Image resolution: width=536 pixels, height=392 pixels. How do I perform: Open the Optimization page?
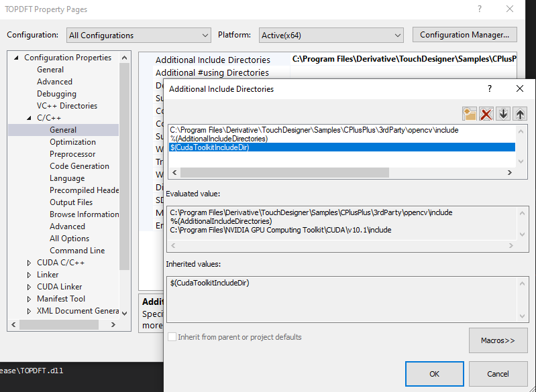pos(72,142)
